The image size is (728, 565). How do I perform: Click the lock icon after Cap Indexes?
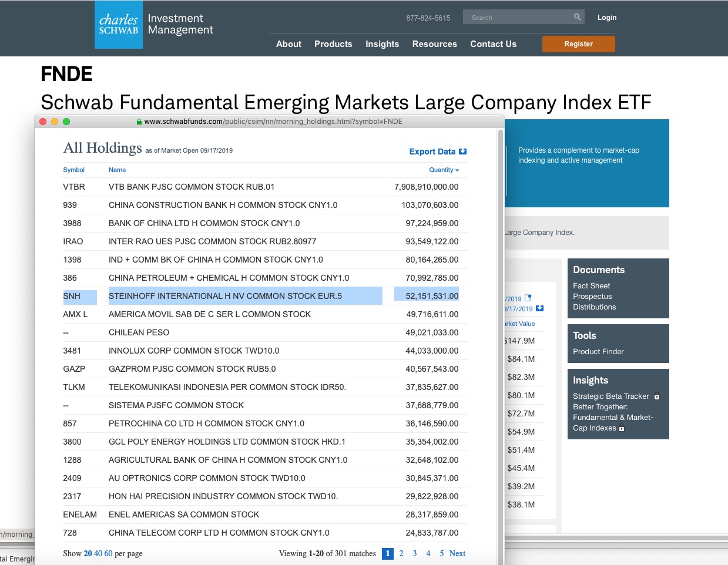click(x=622, y=428)
